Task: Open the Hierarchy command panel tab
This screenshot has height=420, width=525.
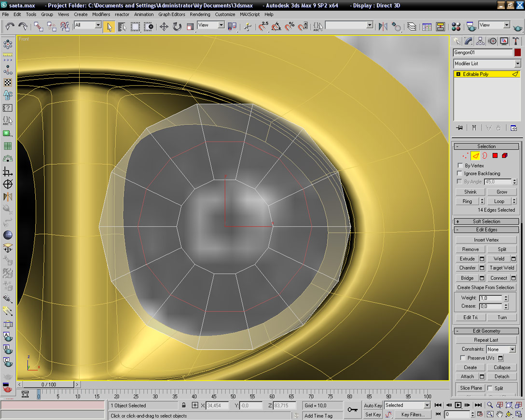Action: (x=481, y=42)
